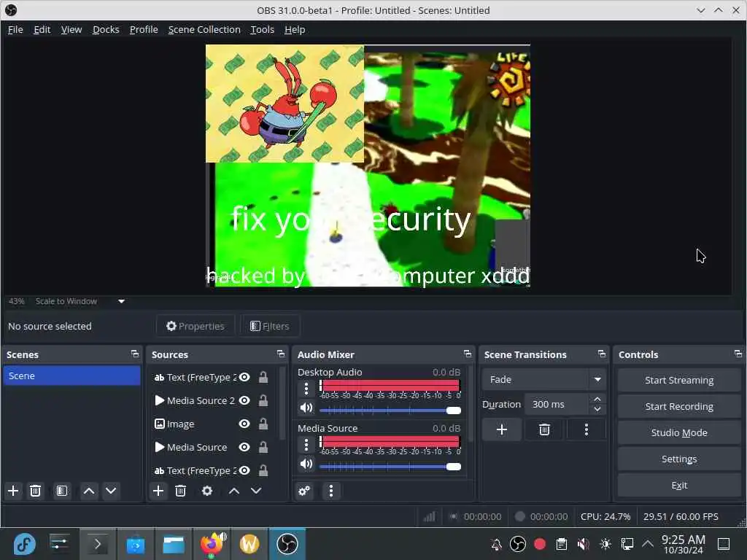Viewport: 747px width, 560px height.
Task: Open Audio Mixer options menu dots
Action: (x=331, y=491)
